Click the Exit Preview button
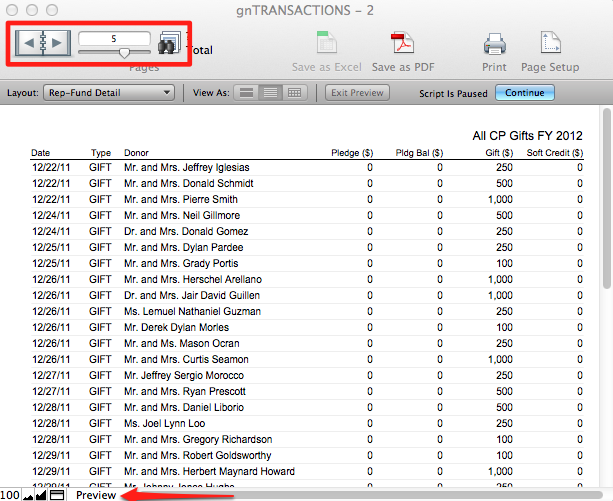 tap(357, 92)
